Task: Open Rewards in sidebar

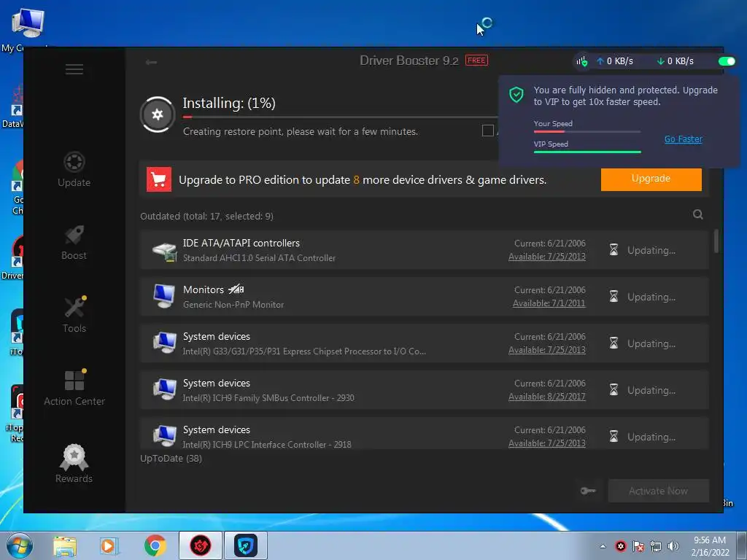Action: coord(74,464)
